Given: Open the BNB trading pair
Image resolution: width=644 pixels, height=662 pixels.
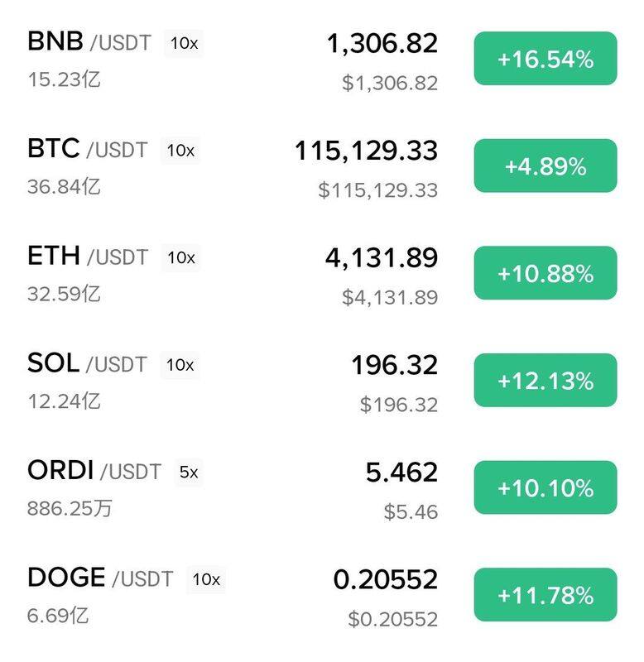Looking at the screenshot, I should (89, 42).
